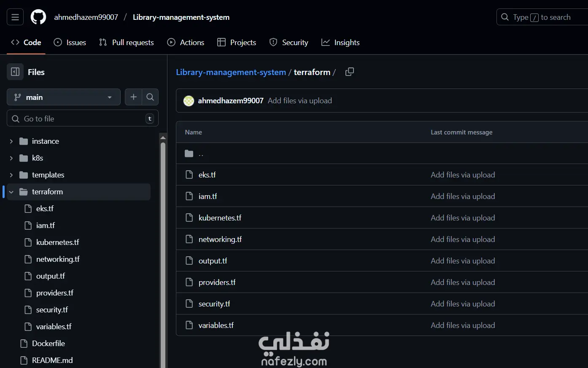Open commit message for iam.tf row
588x368 pixels.
(463, 196)
